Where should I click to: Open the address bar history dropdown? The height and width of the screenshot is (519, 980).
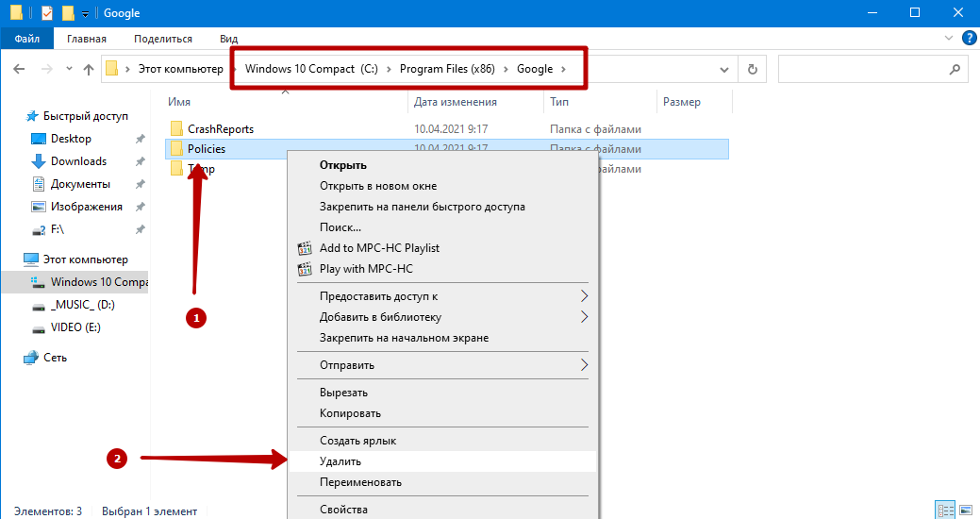point(723,69)
